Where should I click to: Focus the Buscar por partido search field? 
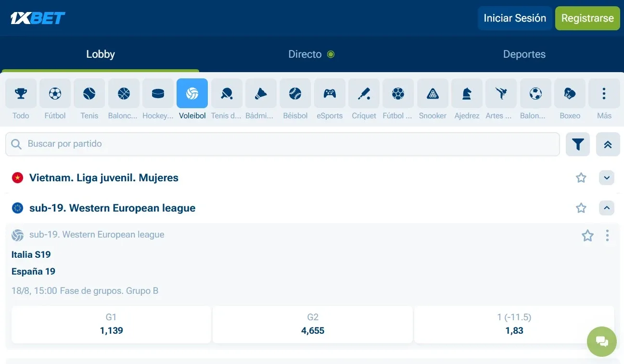[282, 144]
